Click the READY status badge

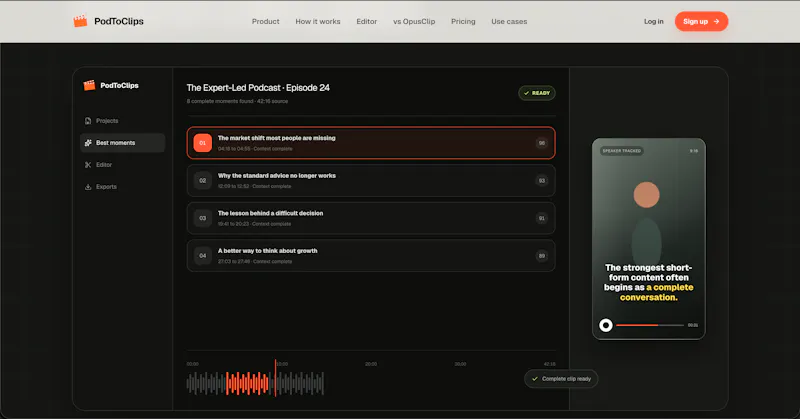pyautogui.click(x=537, y=93)
